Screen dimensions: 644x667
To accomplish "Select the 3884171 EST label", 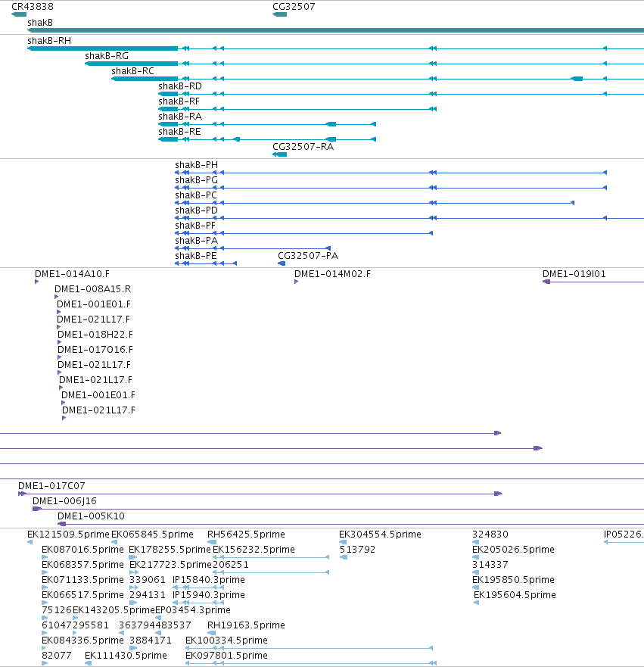I will [x=151, y=641].
